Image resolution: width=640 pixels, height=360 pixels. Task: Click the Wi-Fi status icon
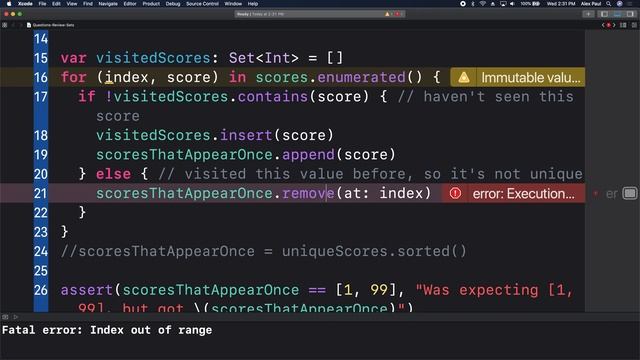482,4
